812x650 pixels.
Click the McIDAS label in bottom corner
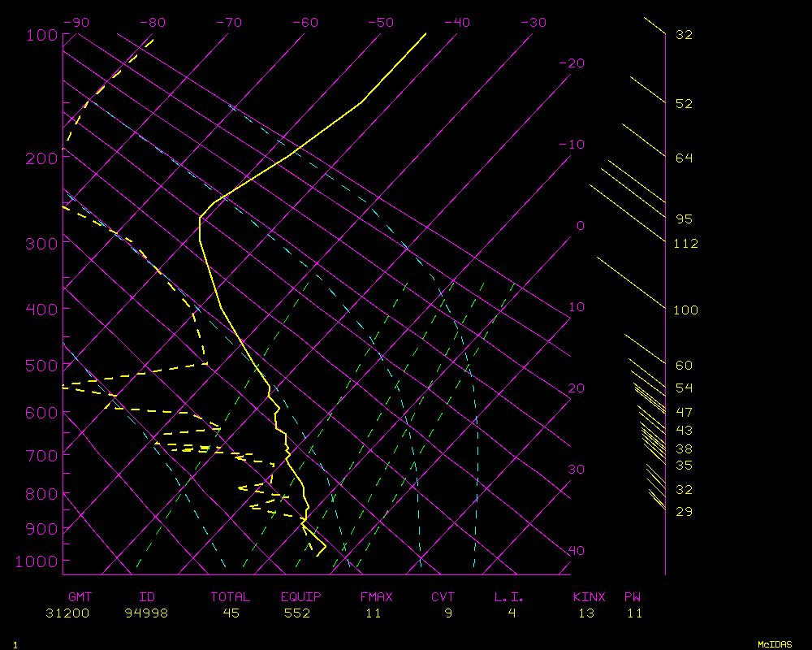click(775, 644)
